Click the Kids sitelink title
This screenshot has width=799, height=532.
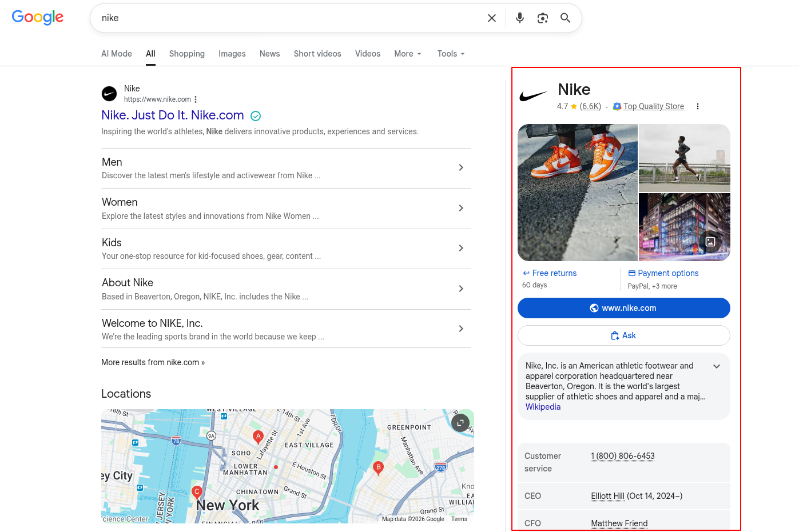click(x=112, y=243)
